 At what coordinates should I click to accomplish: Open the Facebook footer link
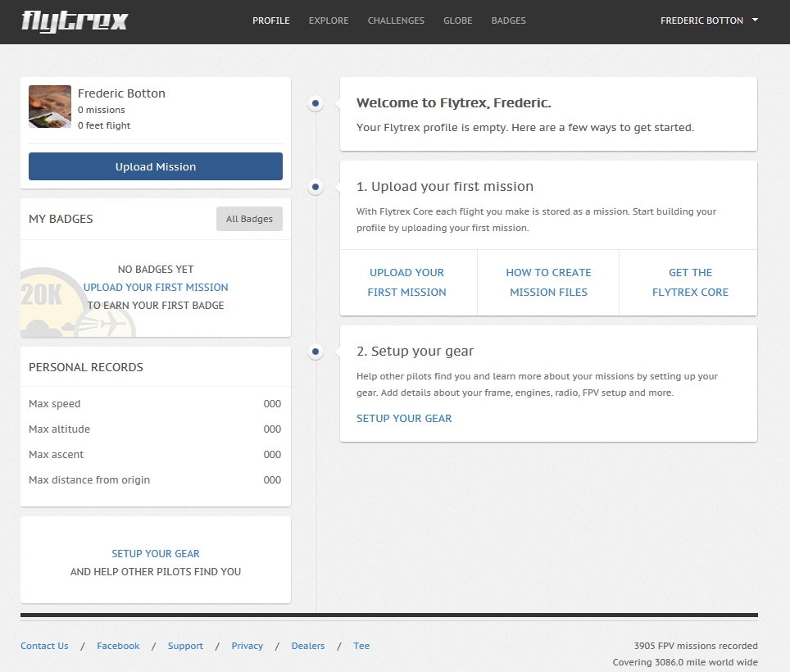118,646
